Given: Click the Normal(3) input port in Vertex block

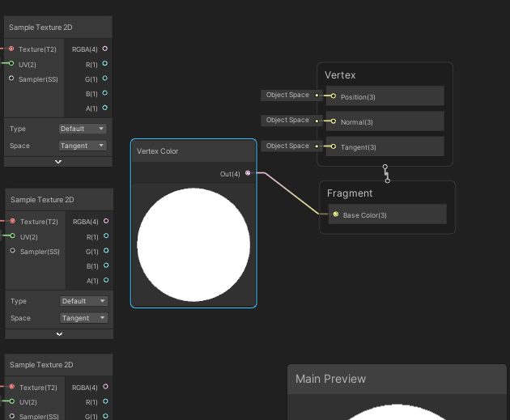Looking at the screenshot, I should 334,121.
